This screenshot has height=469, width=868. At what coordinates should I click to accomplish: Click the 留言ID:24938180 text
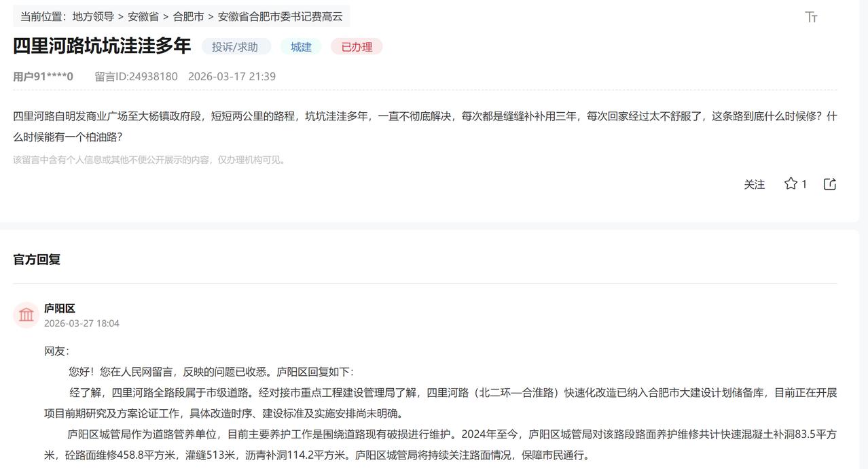(x=136, y=76)
